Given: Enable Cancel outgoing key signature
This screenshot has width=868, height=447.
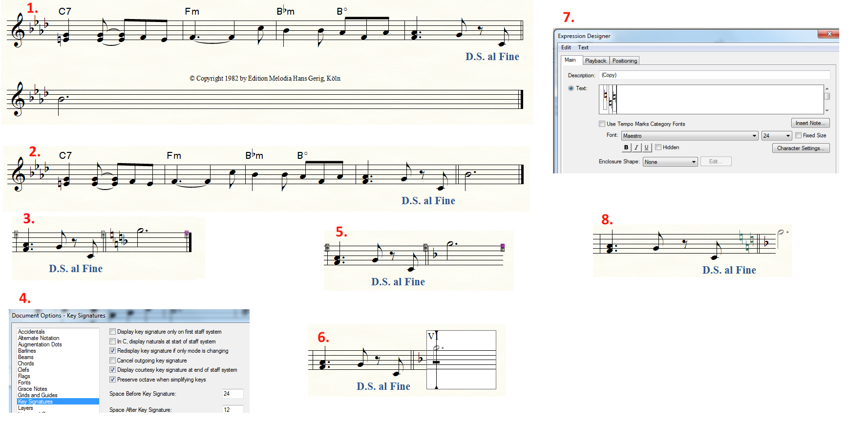Looking at the screenshot, I should 113,361.
